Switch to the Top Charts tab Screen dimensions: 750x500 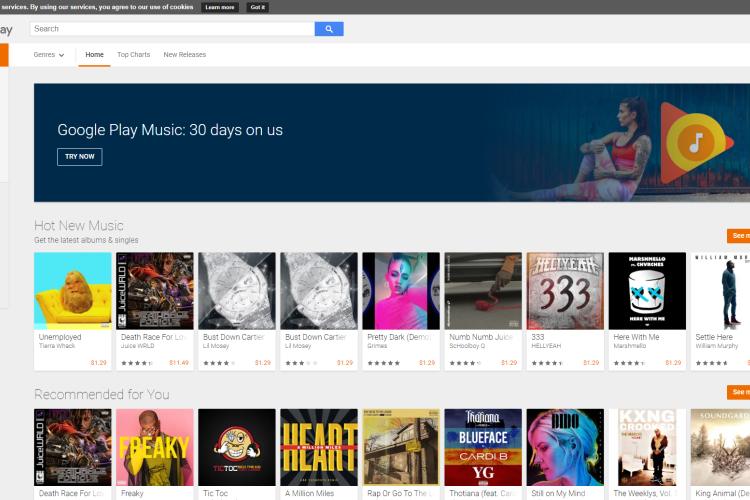[133, 55]
